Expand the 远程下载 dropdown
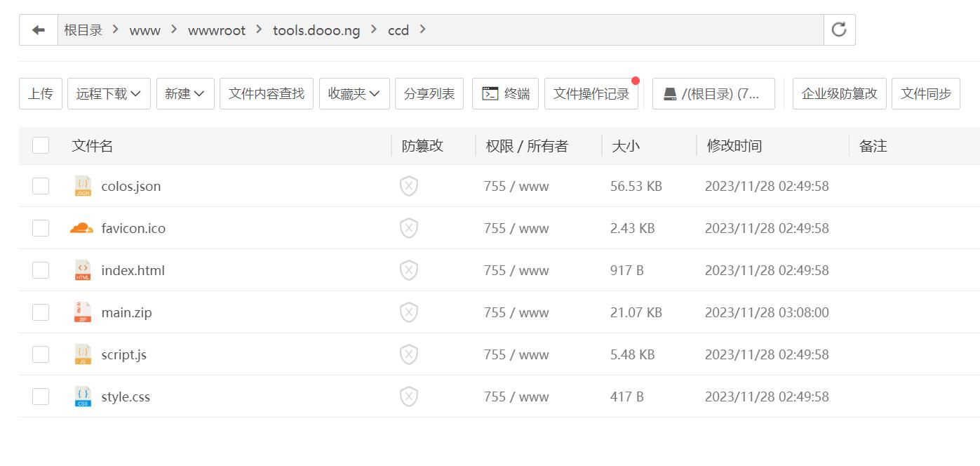The width and height of the screenshot is (980, 466). [109, 93]
